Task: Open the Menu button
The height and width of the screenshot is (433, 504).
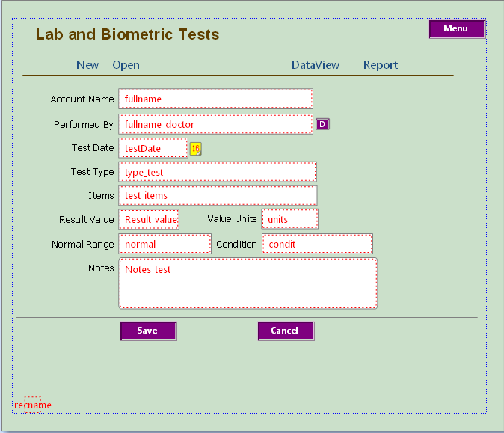Action: tap(457, 29)
